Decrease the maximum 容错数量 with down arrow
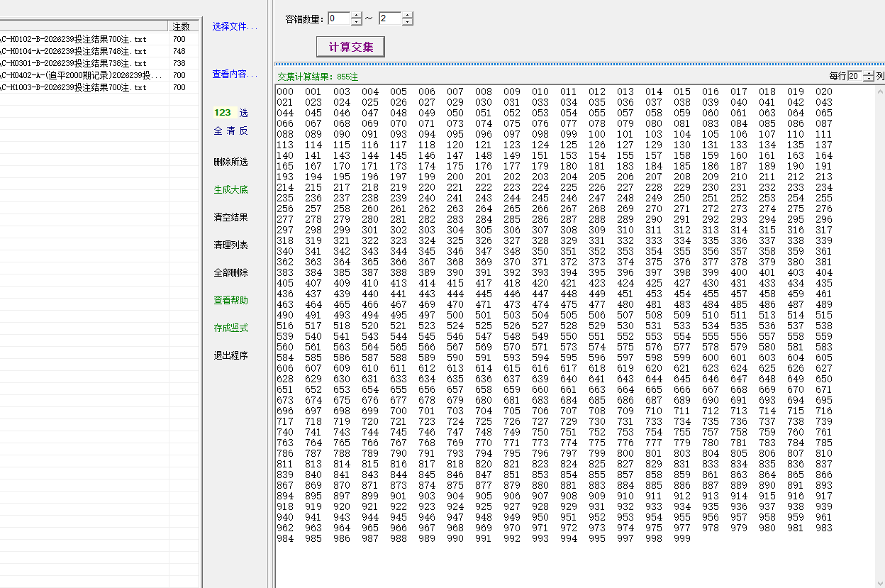 (407, 23)
